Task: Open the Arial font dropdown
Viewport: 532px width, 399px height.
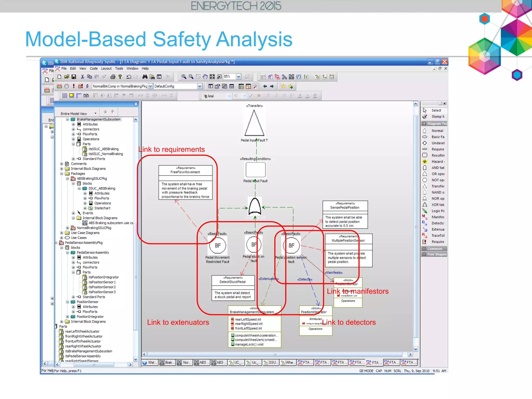Action: [x=229, y=96]
